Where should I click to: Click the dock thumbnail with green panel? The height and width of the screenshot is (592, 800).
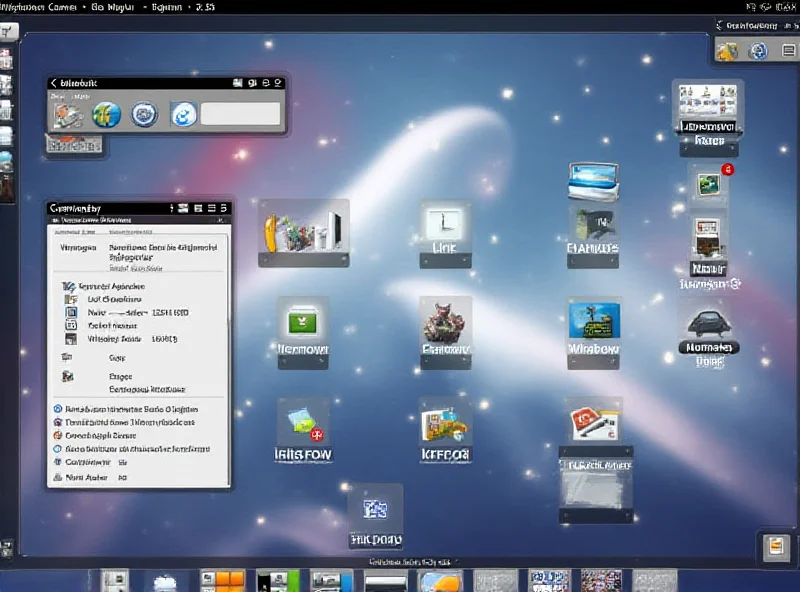coord(278,582)
